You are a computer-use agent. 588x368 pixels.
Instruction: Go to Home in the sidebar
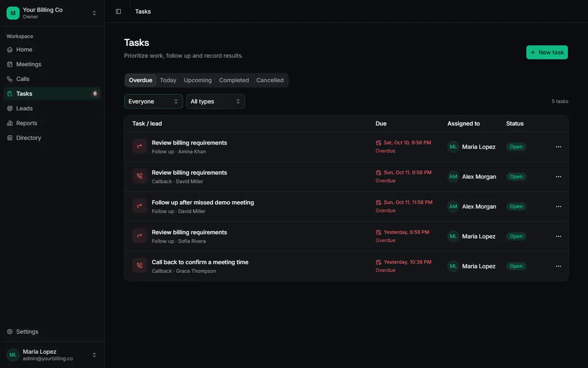point(52,50)
